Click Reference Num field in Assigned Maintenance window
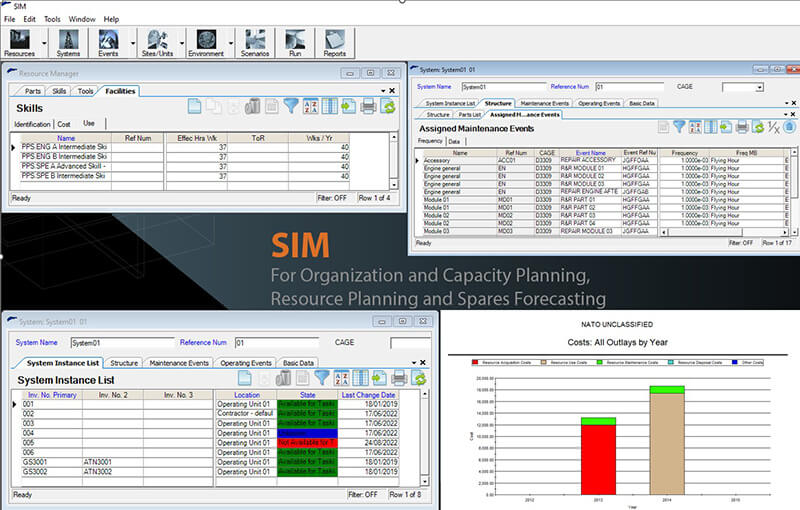Screen dimensions: 800x510 click(x=630, y=87)
